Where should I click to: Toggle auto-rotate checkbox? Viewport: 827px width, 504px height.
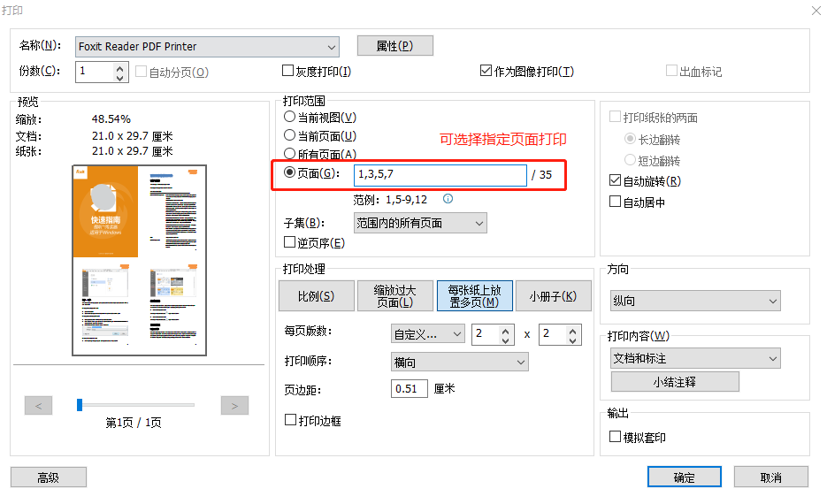click(x=615, y=180)
